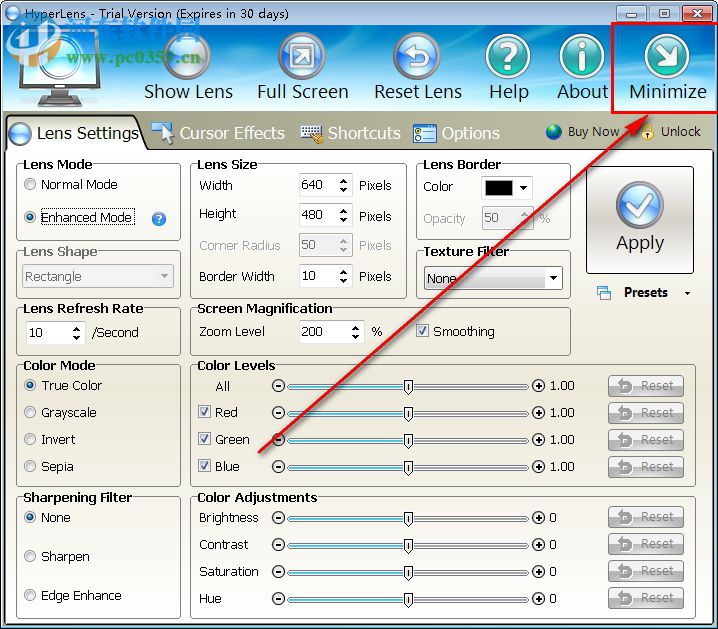The image size is (718, 629).
Task: Click the Contrast slider handle
Action: pos(408,545)
